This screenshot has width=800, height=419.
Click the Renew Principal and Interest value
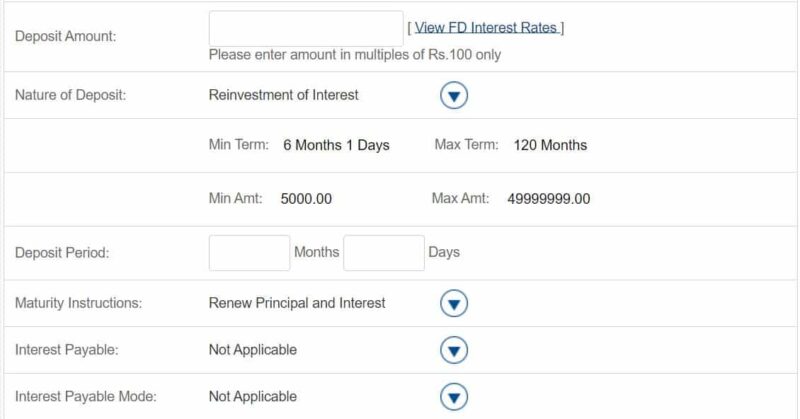point(297,303)
